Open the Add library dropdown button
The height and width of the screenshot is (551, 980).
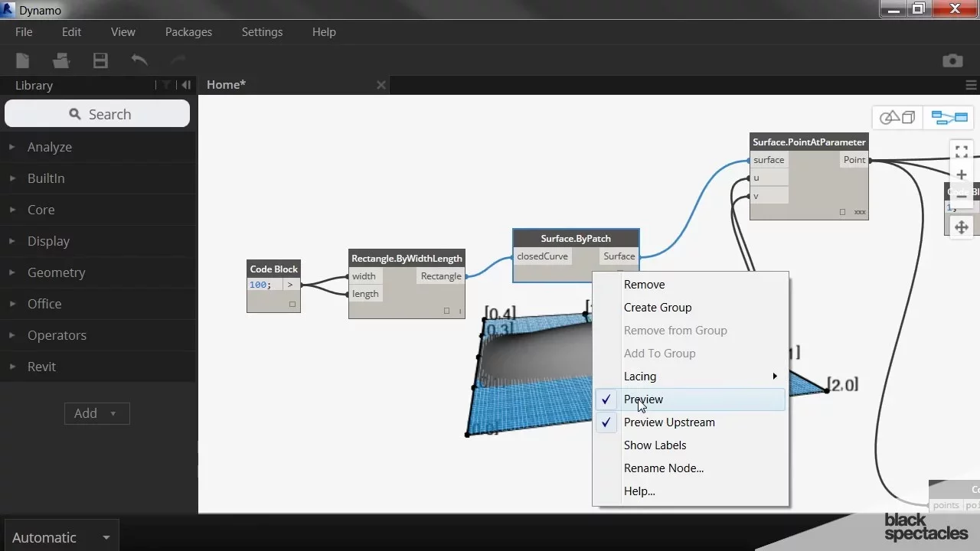tap(96, 413)
